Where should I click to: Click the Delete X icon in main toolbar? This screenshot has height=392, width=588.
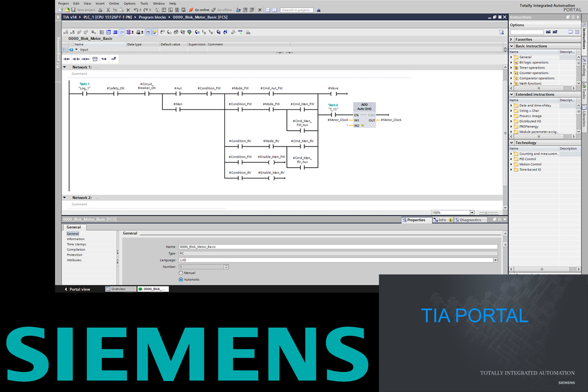tap(128, 10)
